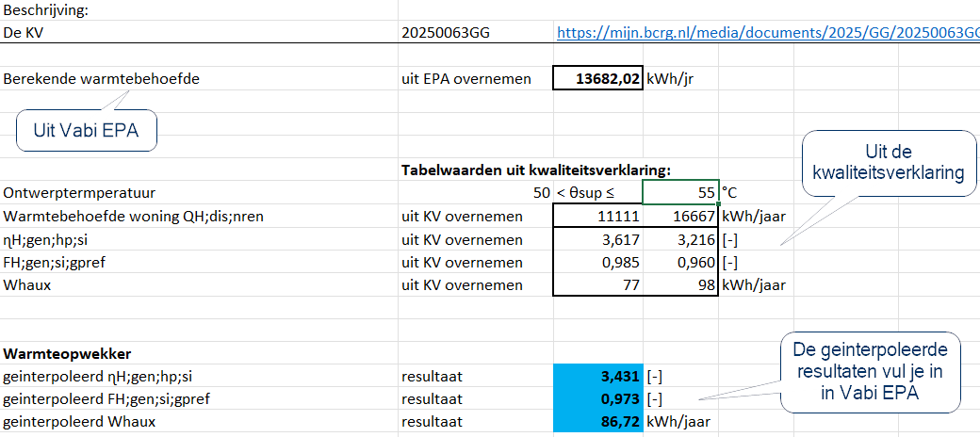
Task: Select the 'Tabelwaarden uit kwaliteitsverklaring:' header cell
Action: click(536, 170)
